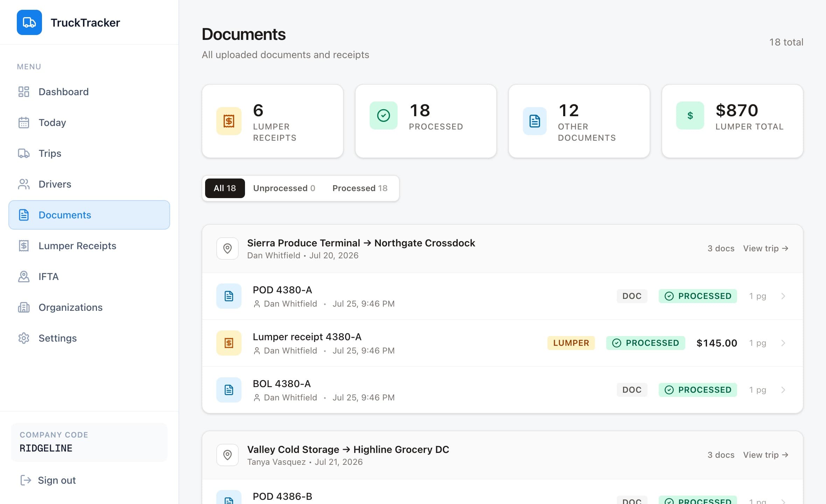Click the person icon under BOL 4380-A
The width and height of the screenshot is (826, 504).
tap(257, 398)
